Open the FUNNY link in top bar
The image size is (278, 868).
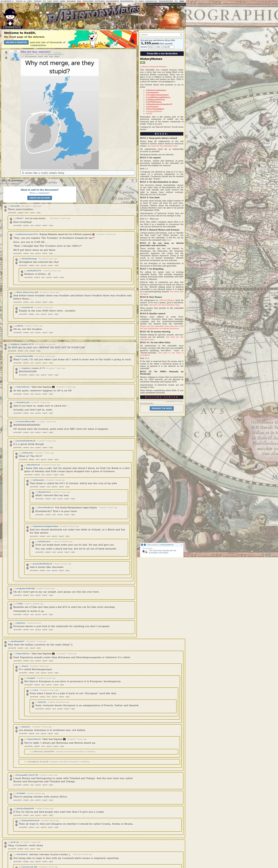tap(50, 1)
